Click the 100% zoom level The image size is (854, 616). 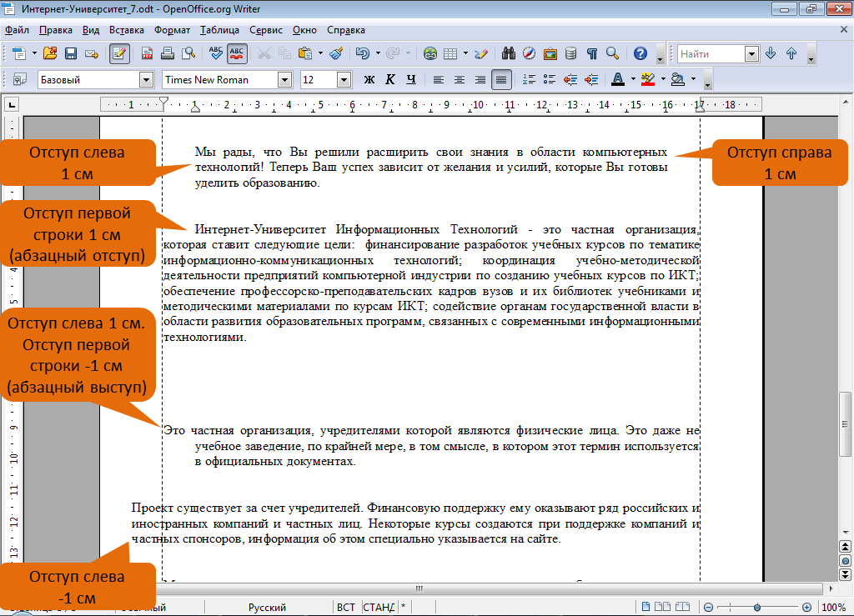(x=833, y=608)
